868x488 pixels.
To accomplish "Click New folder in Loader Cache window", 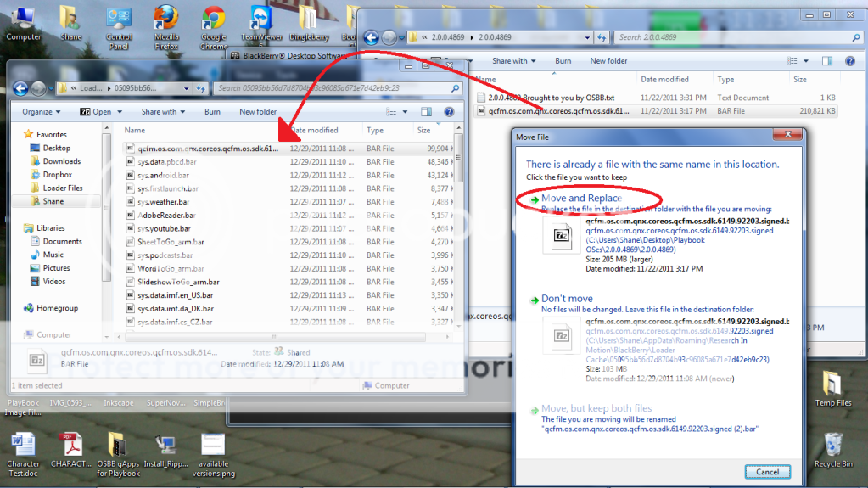I will click(x=258, y=112).
